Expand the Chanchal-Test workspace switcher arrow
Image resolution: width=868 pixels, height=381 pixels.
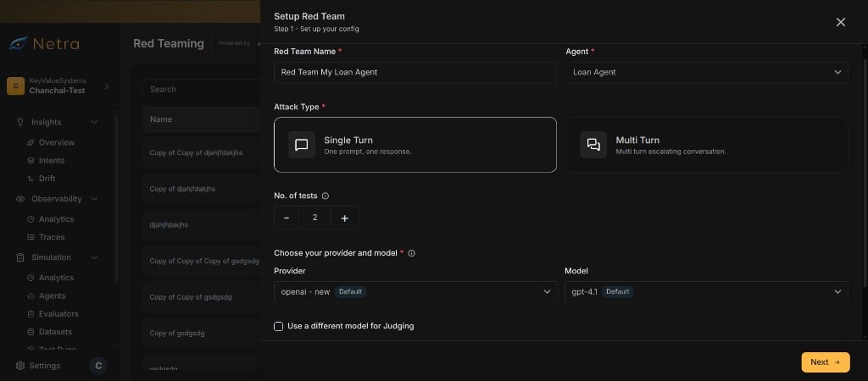(x=107, y=86)
